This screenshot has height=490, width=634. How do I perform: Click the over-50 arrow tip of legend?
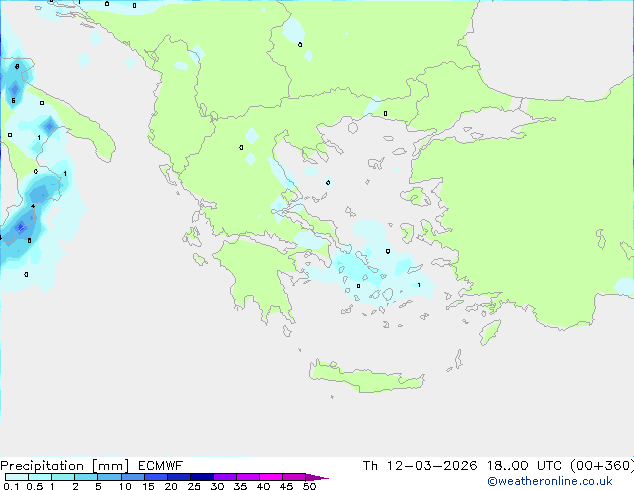pyautogui.click(x=317, y=477)
